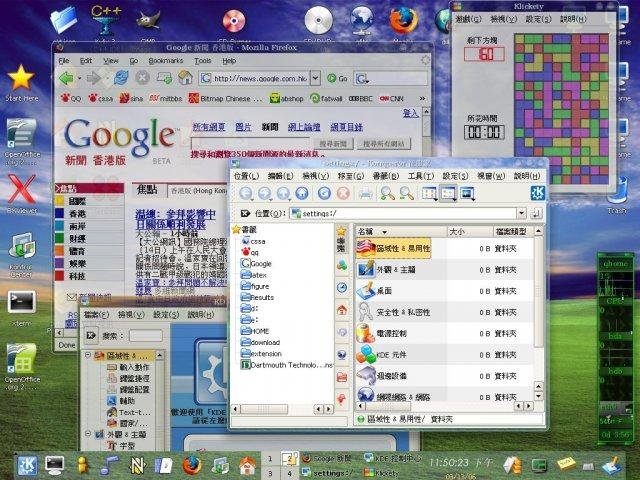Open Firefox Bookmarks menu
The image size is (640, 480).
[x=166, y=61]
